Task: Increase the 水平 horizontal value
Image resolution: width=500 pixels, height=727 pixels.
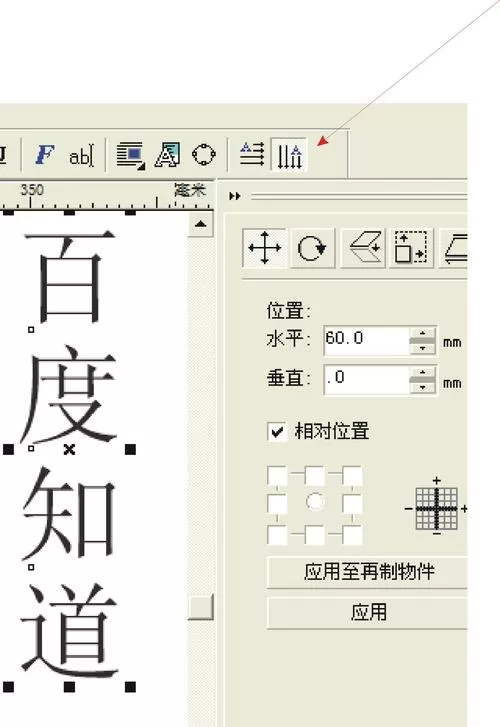Action: 423,333
